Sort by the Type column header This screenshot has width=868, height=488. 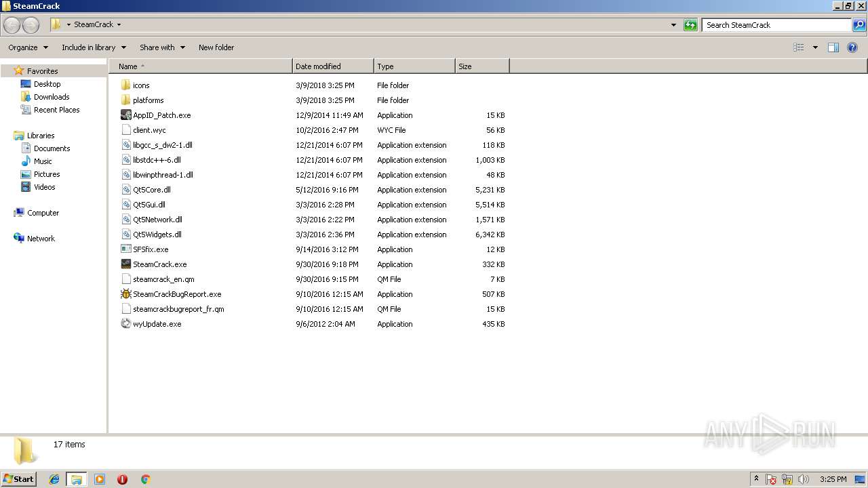(414, 66)
